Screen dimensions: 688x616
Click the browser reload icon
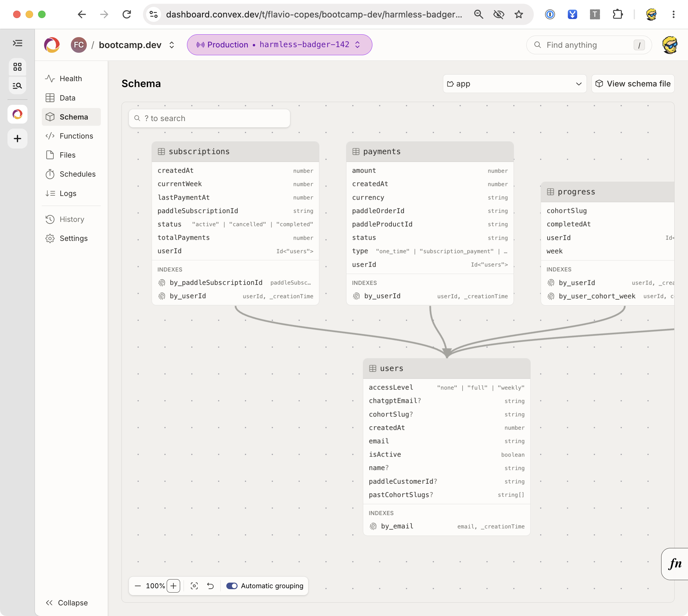pyautogui.click(x=127, y=14)
